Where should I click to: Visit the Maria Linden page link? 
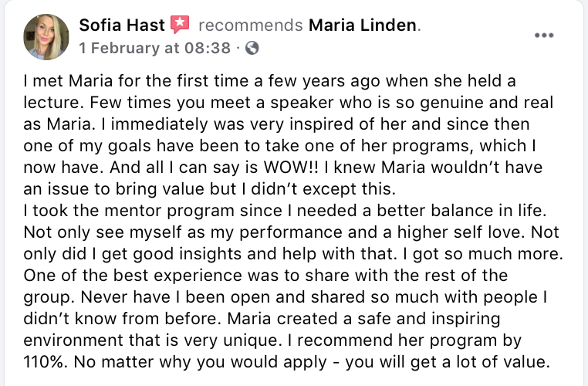(363, 25)
